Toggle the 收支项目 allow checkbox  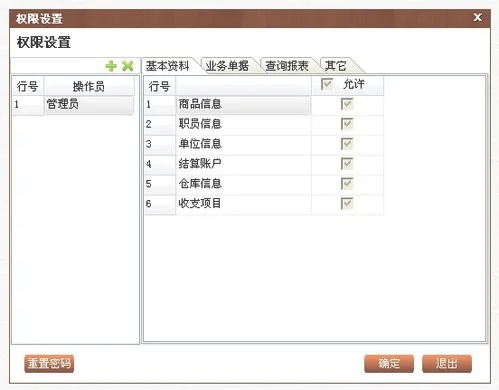click(x=347, y=203)
